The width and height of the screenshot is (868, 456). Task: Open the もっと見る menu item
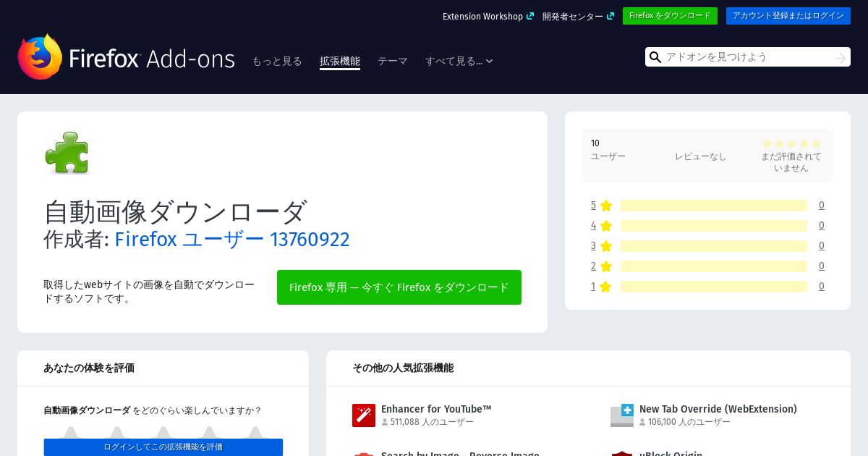(277, 62)
